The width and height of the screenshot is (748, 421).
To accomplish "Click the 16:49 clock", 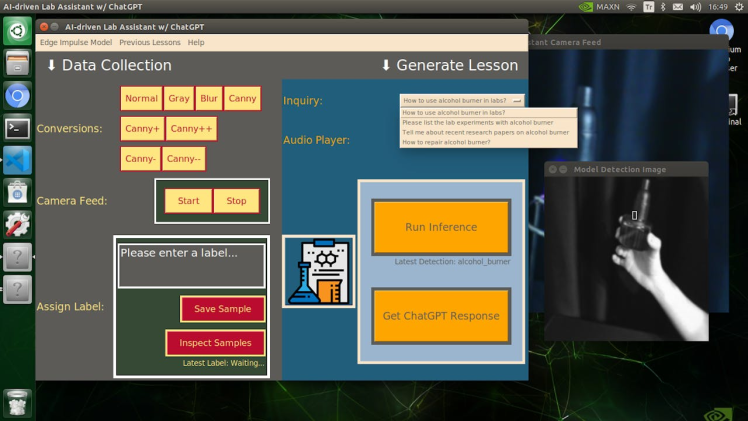I will [717, 7].
